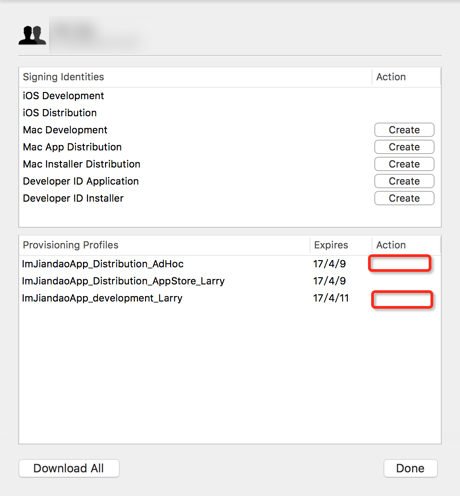Select ImJiandaoApp_development_Larry profile row

coord(230,298)
